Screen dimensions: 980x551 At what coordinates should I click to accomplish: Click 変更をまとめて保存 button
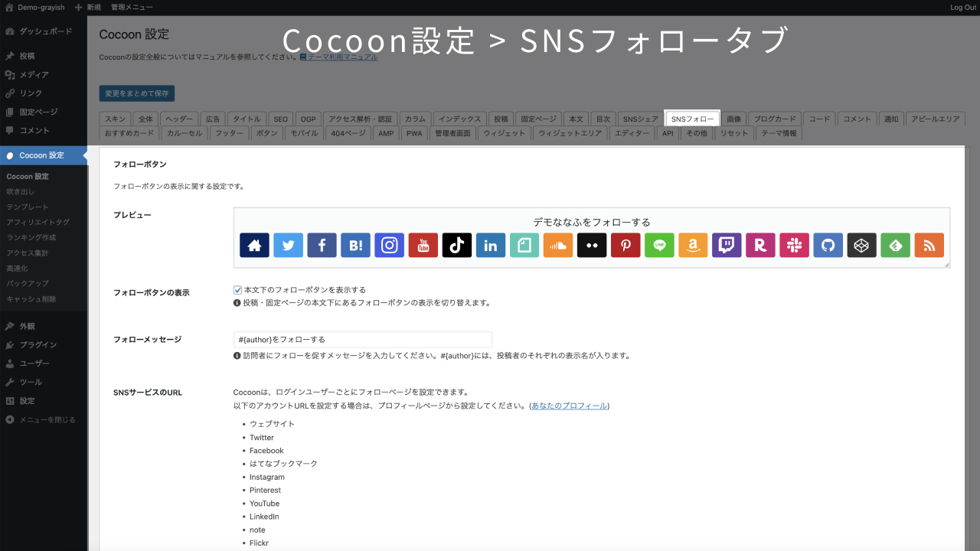pyautogui.click(x=137, y=93)
